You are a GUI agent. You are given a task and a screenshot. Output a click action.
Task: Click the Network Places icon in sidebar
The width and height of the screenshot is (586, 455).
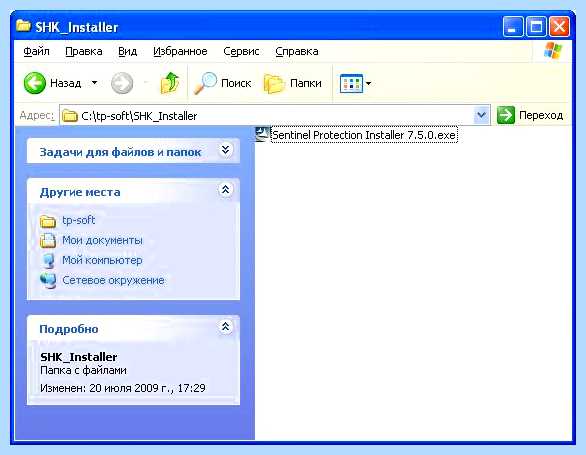48,280
